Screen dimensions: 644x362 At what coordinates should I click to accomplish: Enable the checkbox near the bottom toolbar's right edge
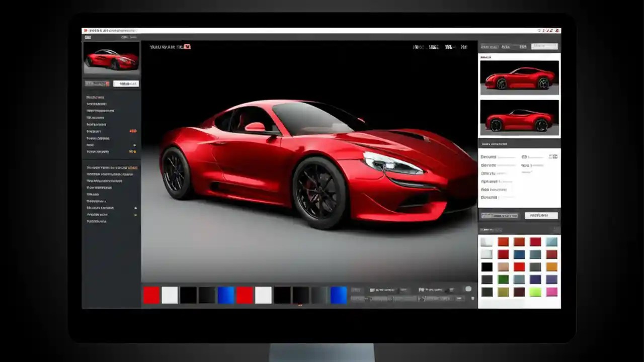point(469,289)
